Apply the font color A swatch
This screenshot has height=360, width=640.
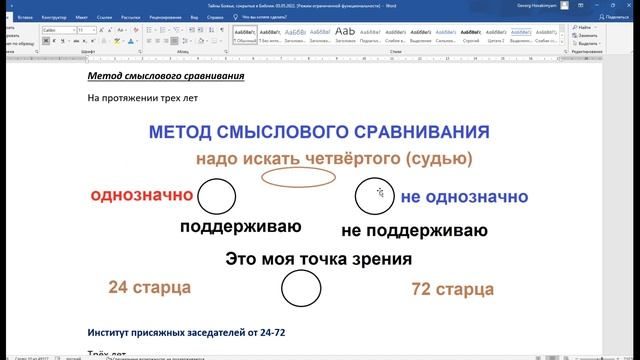tap(131, 41)
